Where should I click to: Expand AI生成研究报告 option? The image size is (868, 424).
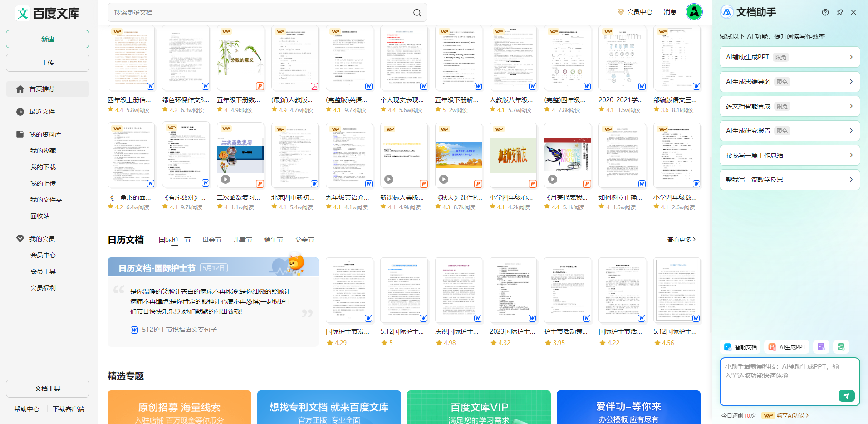point(851,131)
